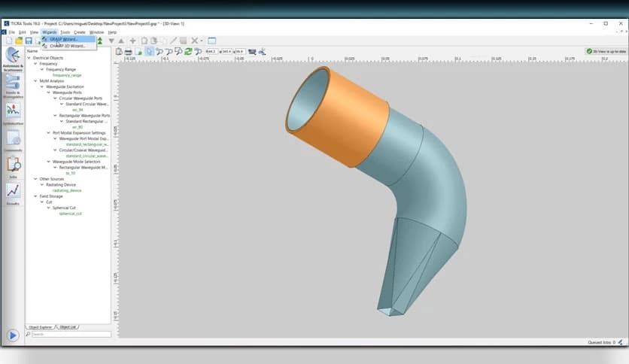Collapse the Field Storage tree node
Viewport: 629px width, 364px height.
click(x=35, y=196)
